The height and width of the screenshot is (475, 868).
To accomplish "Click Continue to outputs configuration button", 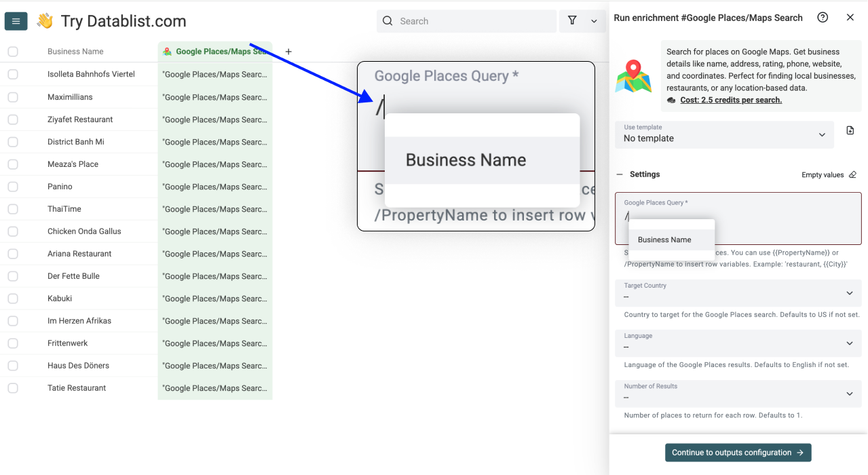I will tap(738, 453).
